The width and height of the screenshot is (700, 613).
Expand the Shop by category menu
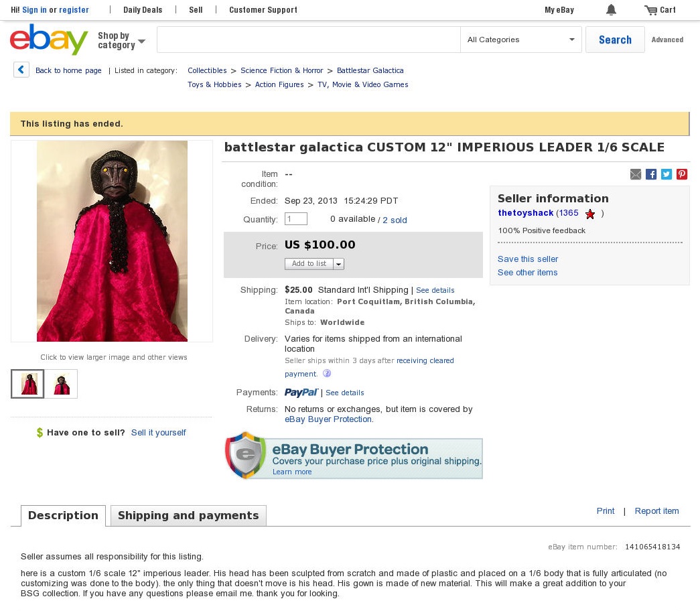[x=121, y=40]
